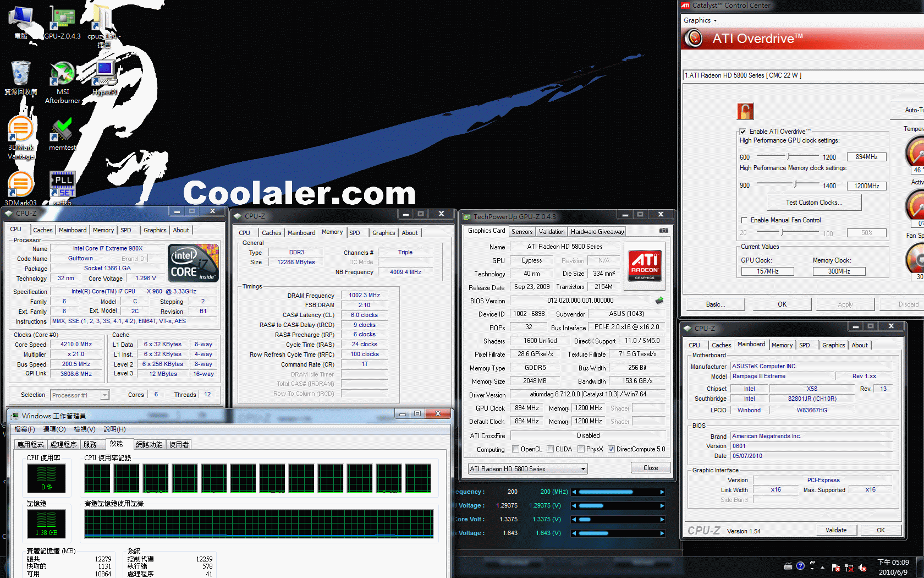Toggle Enable ATI Overdrive checkbox
Image resolution: width=924 pixels, height=578 pixels.
pos(743,132)
